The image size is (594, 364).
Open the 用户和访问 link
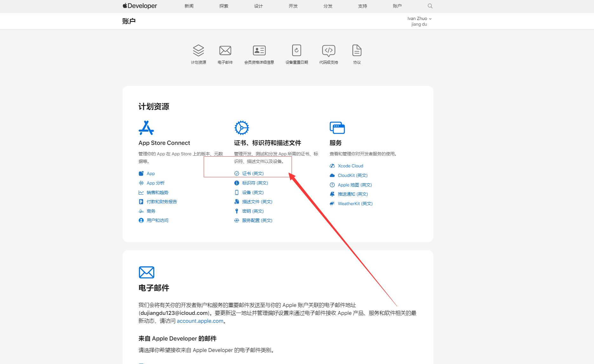[158, 220]
